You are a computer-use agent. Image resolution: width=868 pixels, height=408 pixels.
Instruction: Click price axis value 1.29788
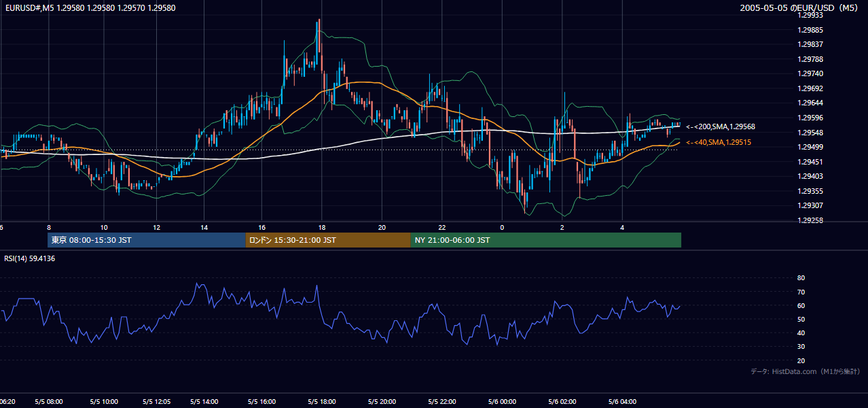(x=811, y=59)
